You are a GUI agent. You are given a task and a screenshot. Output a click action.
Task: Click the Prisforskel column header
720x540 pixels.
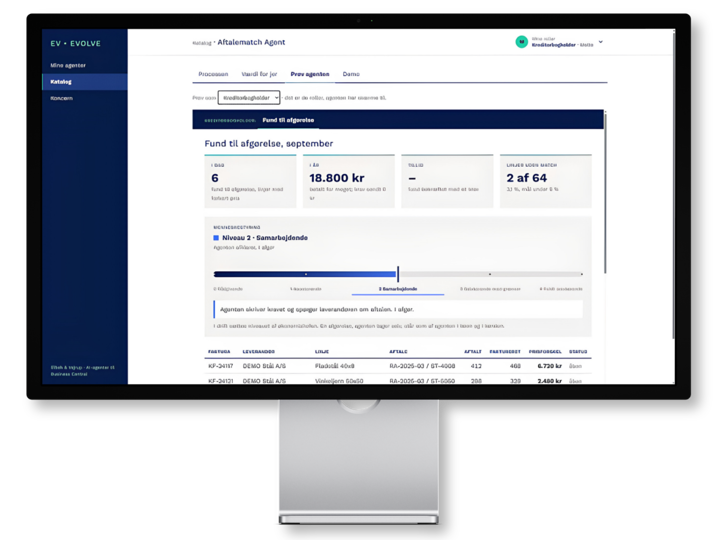(545, 352)
